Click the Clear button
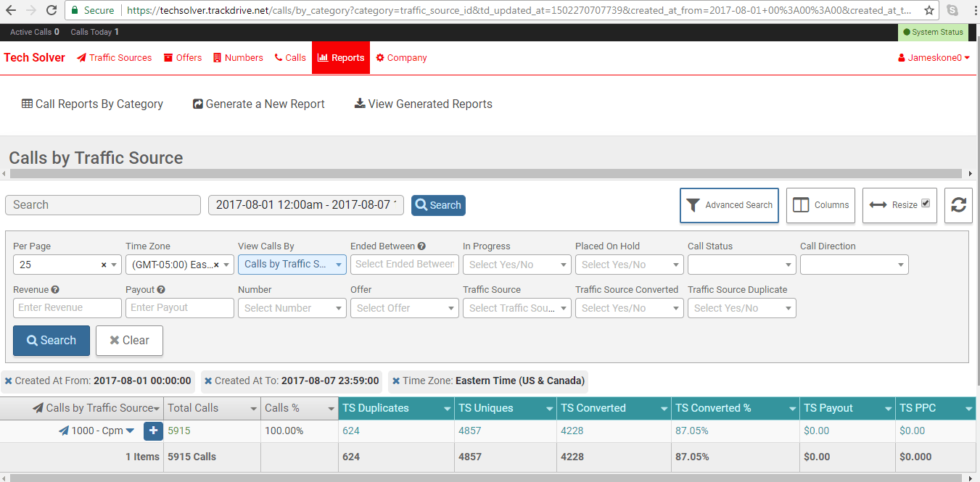 (129, 341)
